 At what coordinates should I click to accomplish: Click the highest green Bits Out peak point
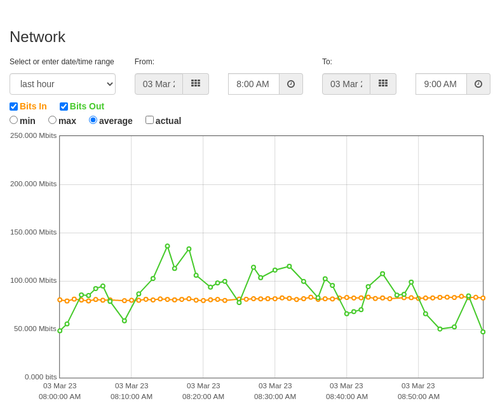click(x=167, y=246)
